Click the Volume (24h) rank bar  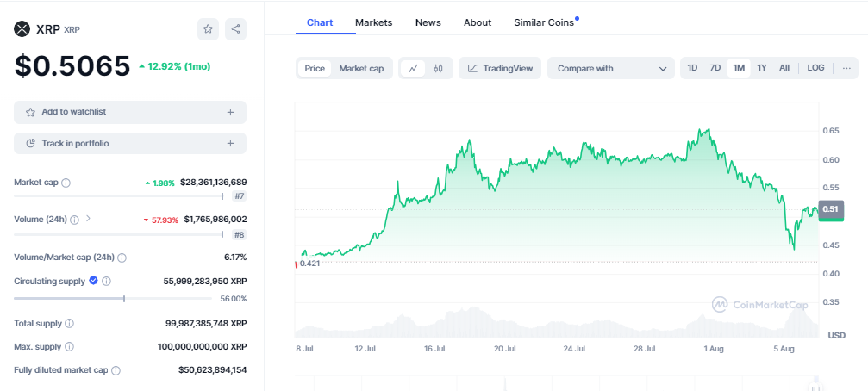[119, 234]
